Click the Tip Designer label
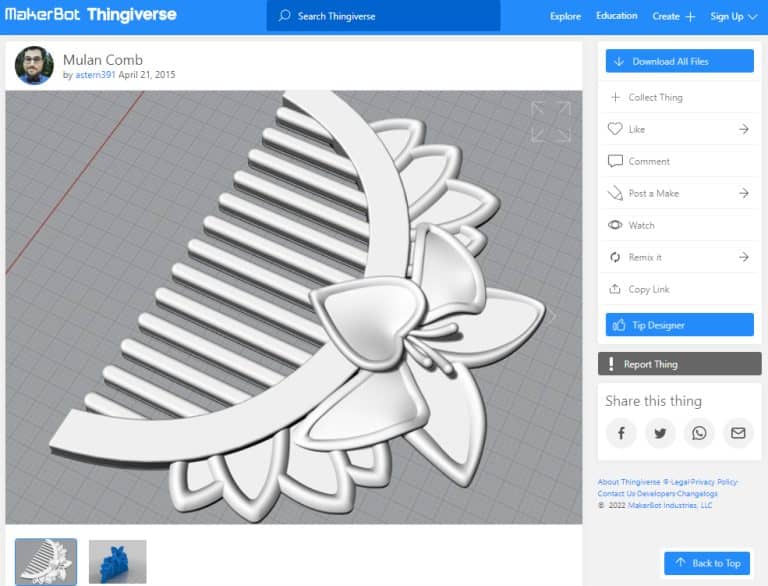The height and width of the screenshot is (586, 768). point(658,325)
